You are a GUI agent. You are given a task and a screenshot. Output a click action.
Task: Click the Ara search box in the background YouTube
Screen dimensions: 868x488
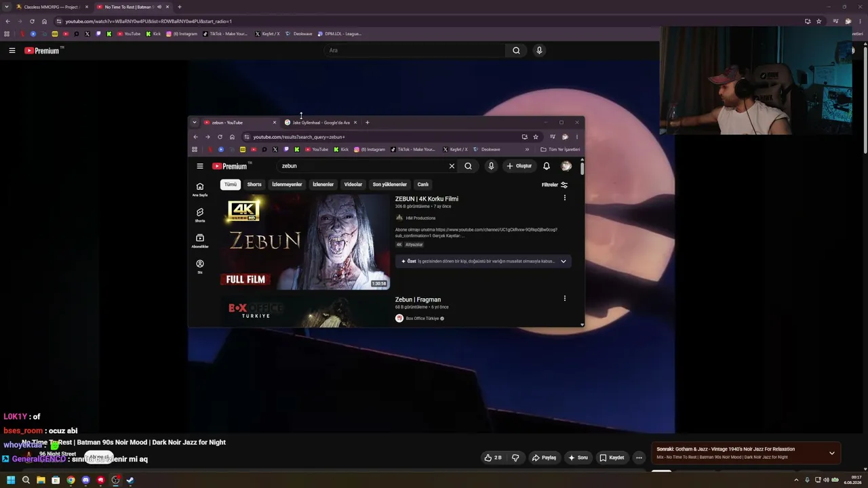(x=414, y=50)
